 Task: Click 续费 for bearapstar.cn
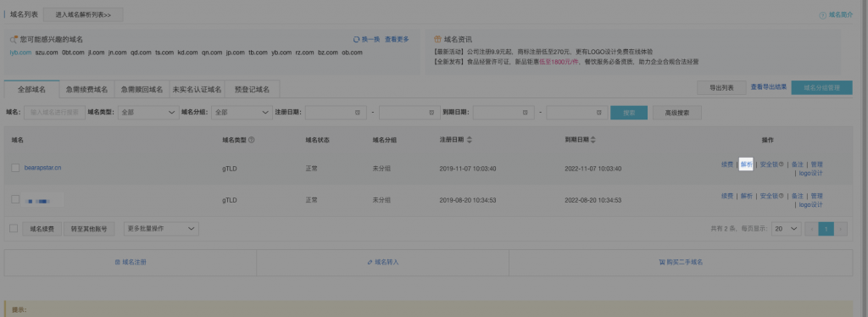pyautogui.click(x=726, y=164)
